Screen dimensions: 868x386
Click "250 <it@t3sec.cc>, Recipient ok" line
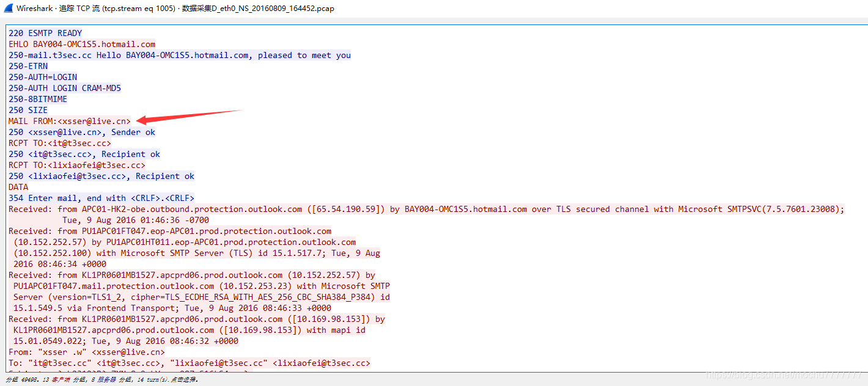84,154
